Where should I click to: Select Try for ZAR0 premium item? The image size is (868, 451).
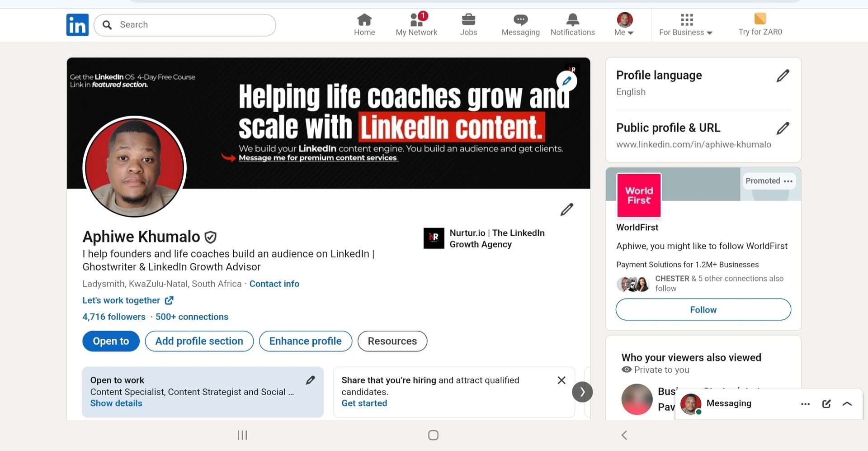[760, 25]
